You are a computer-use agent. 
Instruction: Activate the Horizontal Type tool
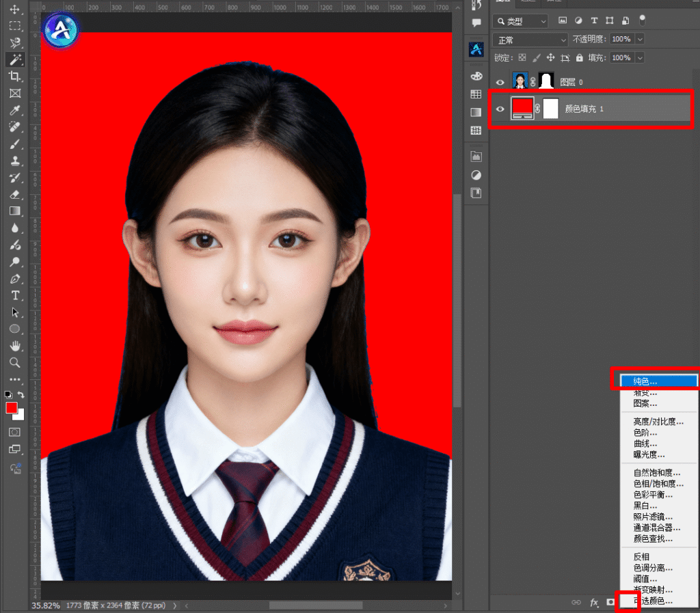[x=14, y=295]
